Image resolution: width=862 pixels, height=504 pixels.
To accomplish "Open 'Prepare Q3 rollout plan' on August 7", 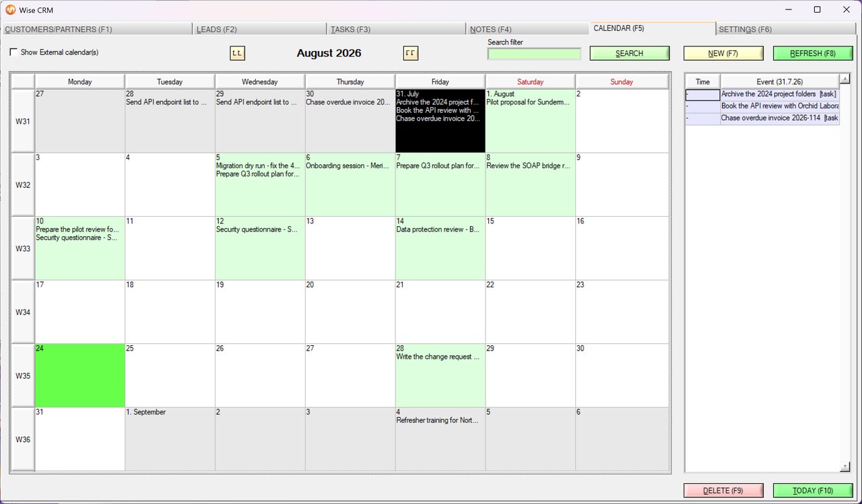I will 438,166.
